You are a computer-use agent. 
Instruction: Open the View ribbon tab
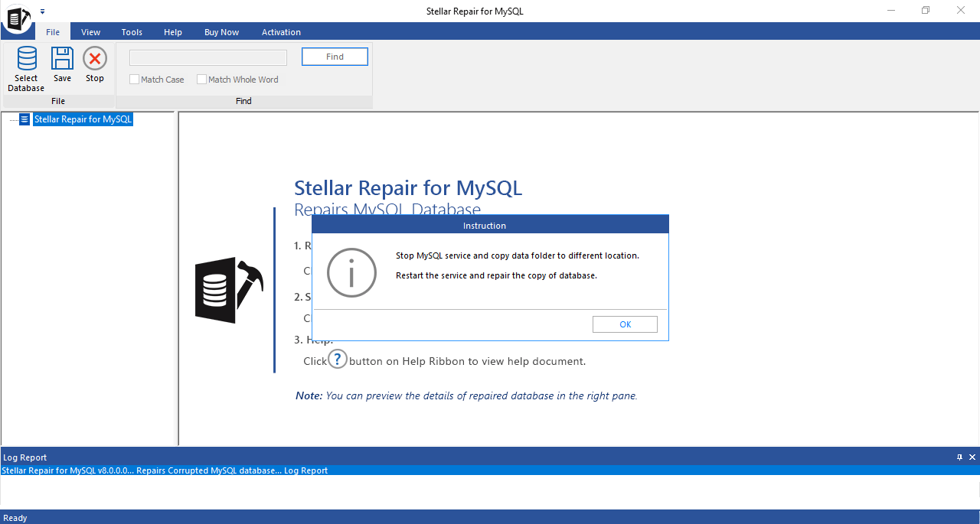(x=91, y=32)
